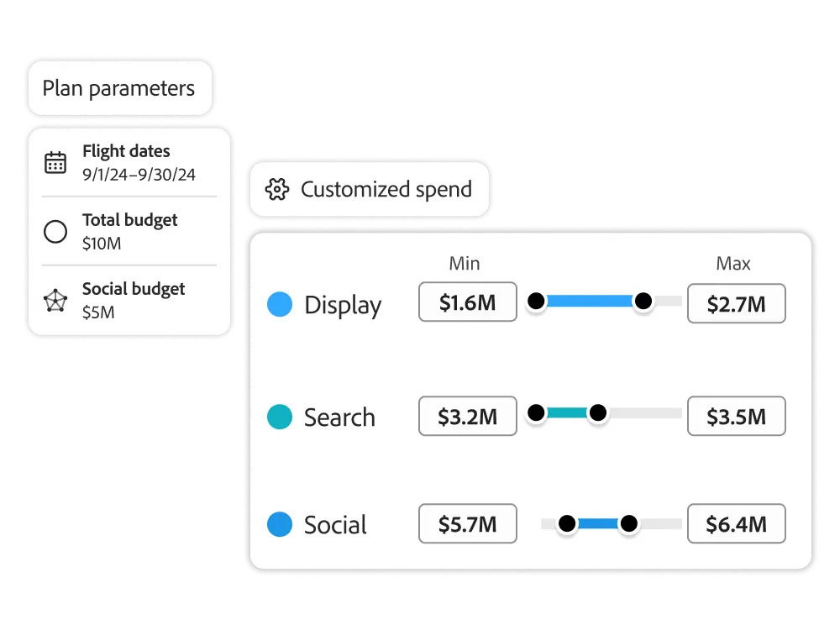The width and height of the screenshot is (840, 630).
Task: Click the Display channel color dot
Action: [x=279, y=304]
